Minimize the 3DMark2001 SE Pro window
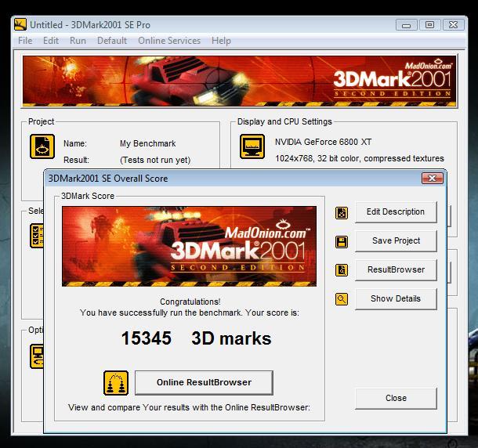The width and height of the screenshot is (478, 448). tap(407, 25)
